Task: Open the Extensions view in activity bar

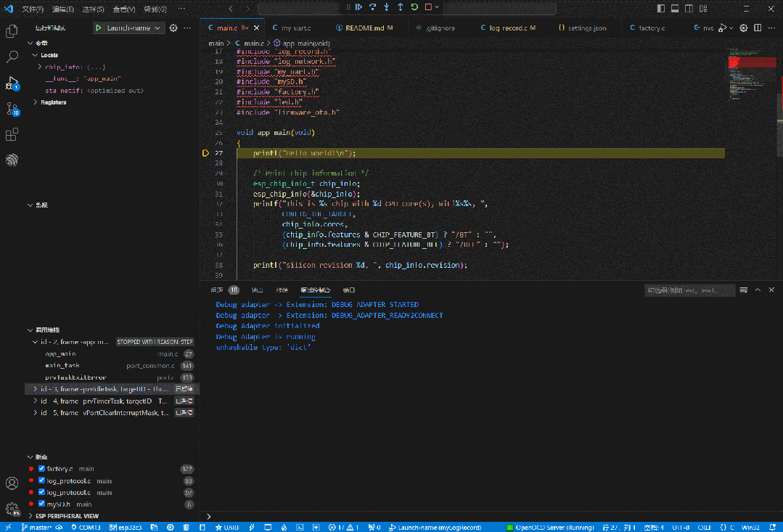Action: click(12, 135)
